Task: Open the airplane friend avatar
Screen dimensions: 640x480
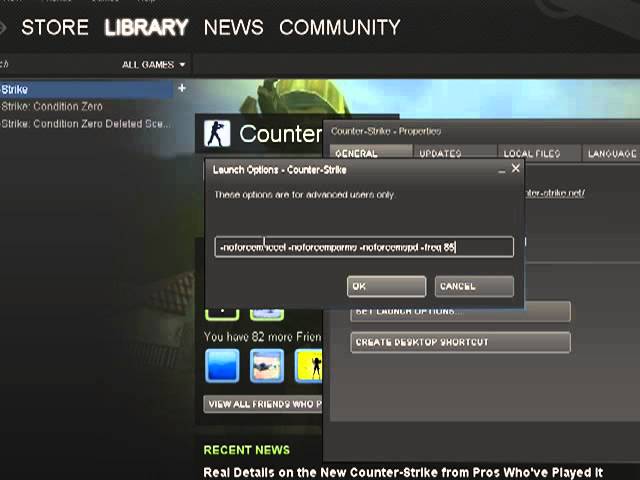Action: pyautogui.click(x=267, y=366)
